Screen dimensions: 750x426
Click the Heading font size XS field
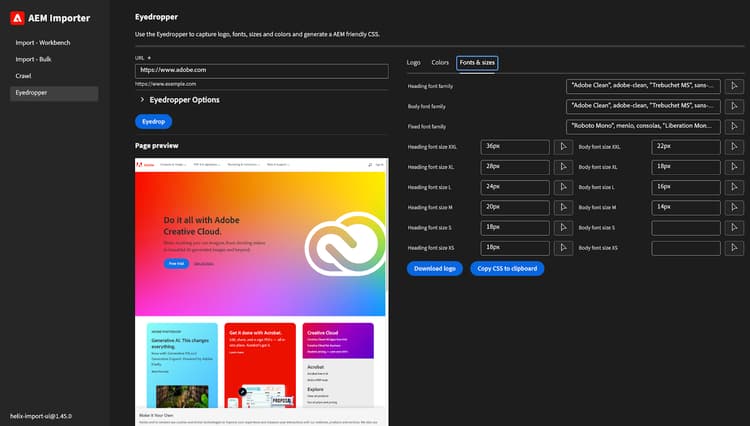[515, 248]
